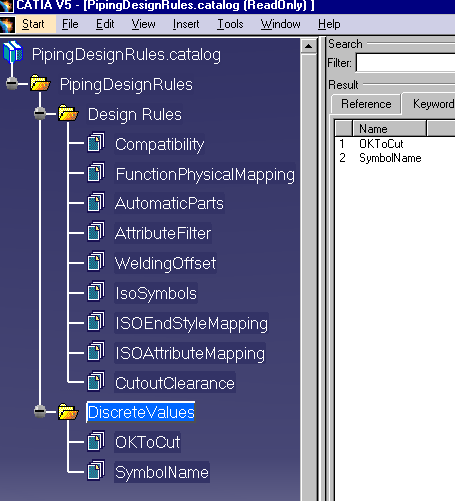Click the WeldingOffset family sheet icon
This screenshot has width=455, height=501.
click(96, 262)
